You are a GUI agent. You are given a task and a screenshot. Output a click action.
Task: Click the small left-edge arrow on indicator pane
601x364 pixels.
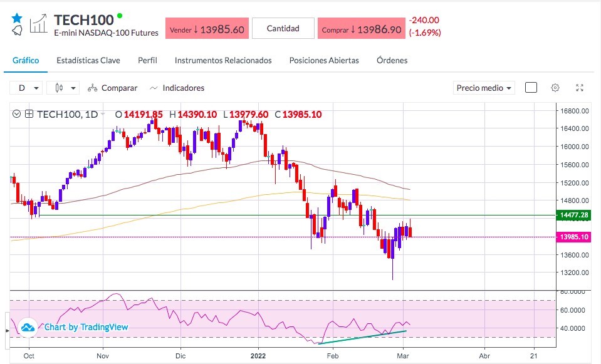point(8,330)
